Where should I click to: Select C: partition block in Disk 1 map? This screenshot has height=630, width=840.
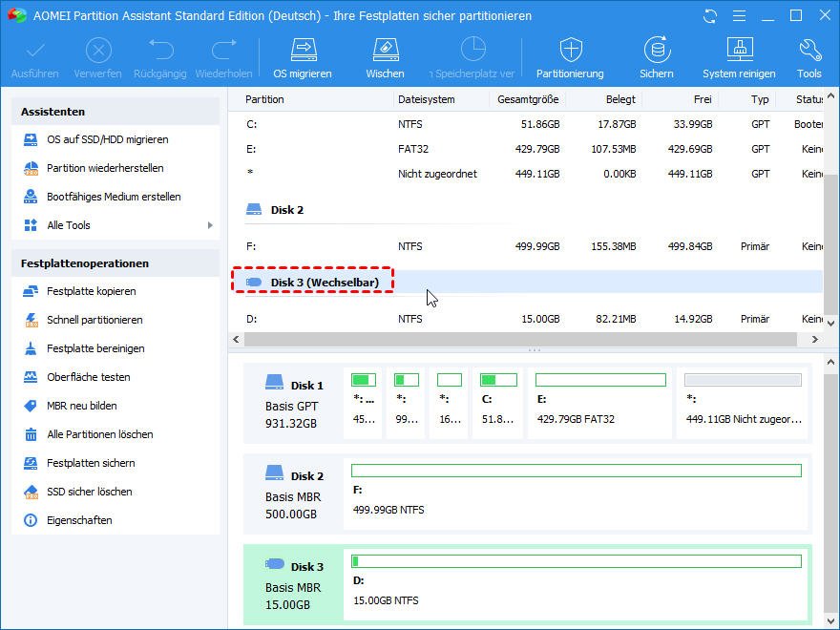(x=498, y=403)
